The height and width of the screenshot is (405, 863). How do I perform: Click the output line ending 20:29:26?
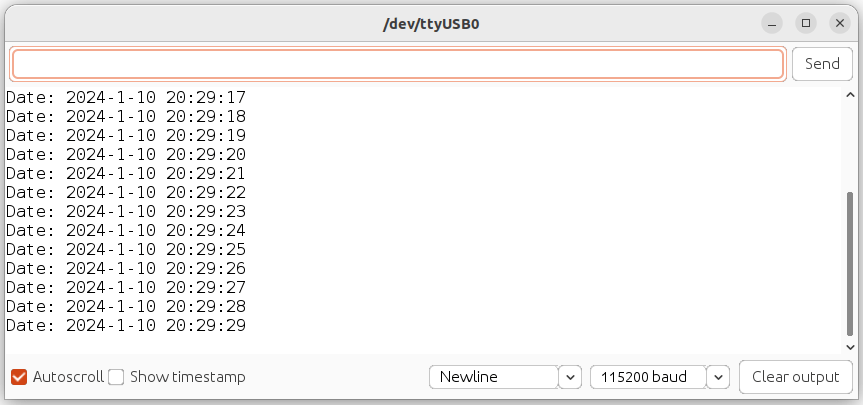tap(126, 269)
